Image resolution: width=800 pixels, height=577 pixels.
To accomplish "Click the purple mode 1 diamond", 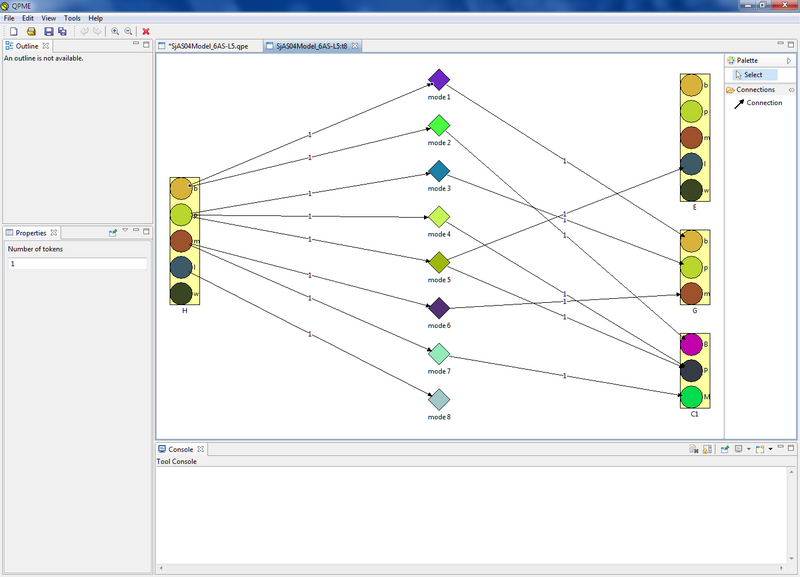I will point(438,79).
